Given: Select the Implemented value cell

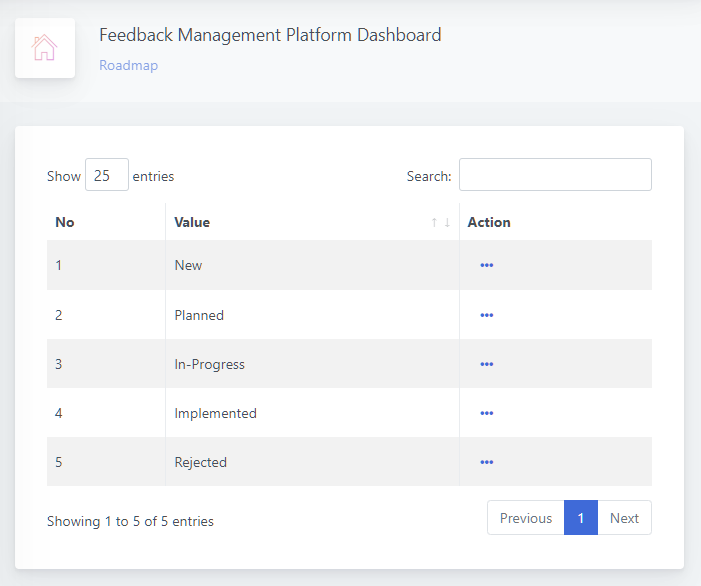Looking at the screenshot, I should (215, 413).
